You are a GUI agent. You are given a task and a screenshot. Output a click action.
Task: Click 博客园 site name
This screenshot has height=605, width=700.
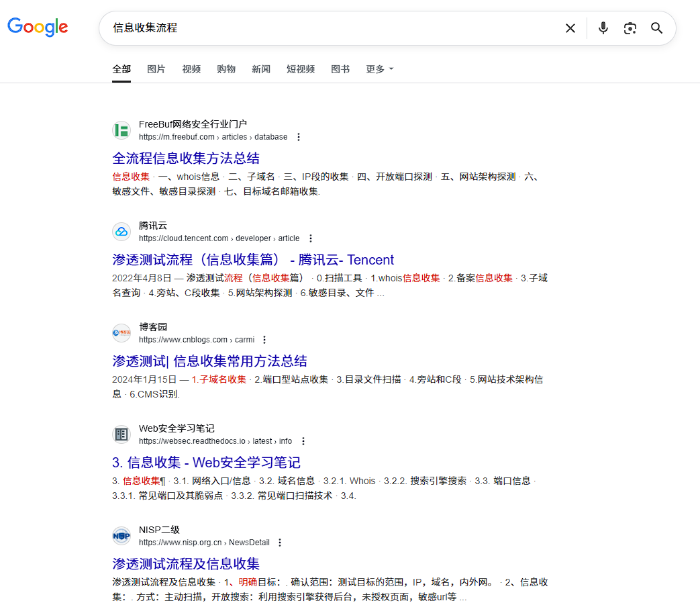(x=152, y=327)
